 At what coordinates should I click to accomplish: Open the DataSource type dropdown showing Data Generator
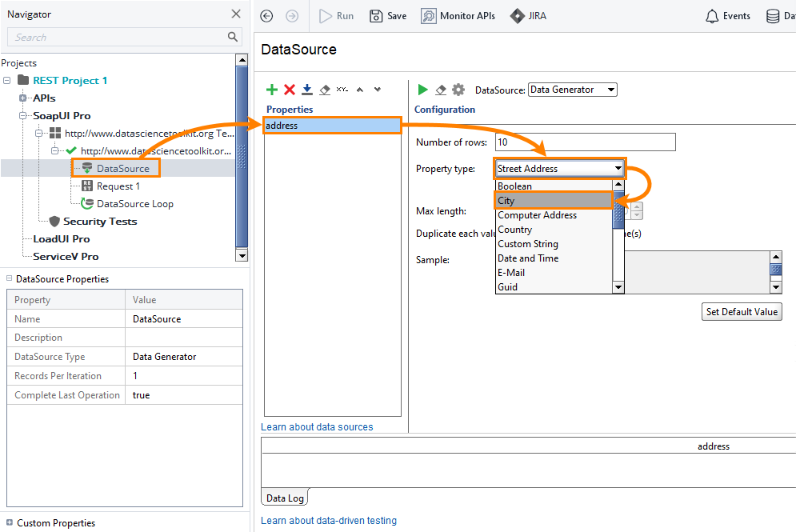pyautogui.click(x=573, y=90)
